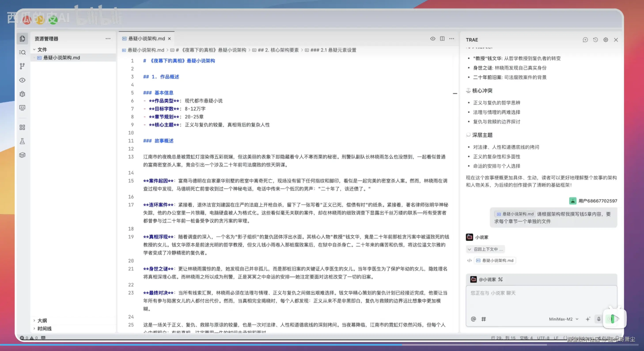
Task: Open TRAE panel settings gear
Action: coord(606,40)
